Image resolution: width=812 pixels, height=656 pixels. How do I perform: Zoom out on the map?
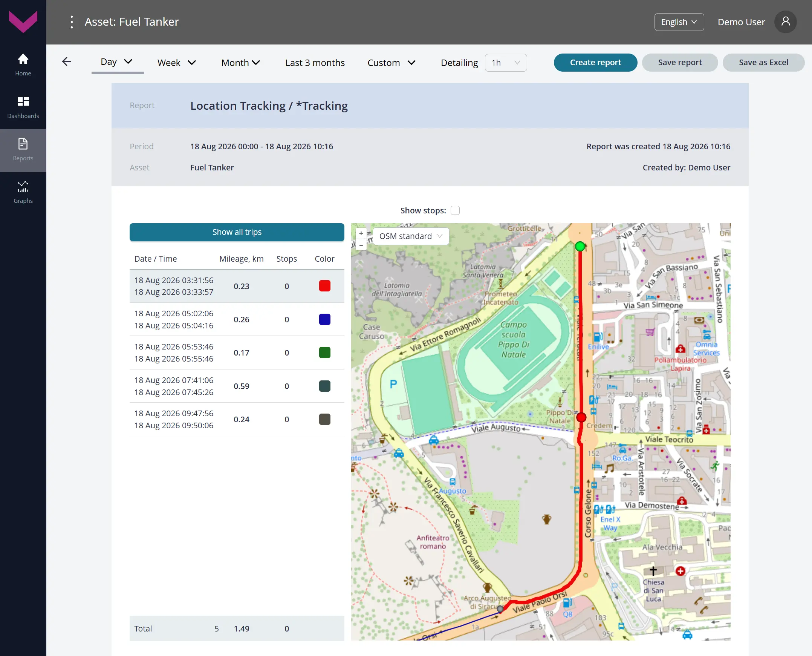point(361,245)
